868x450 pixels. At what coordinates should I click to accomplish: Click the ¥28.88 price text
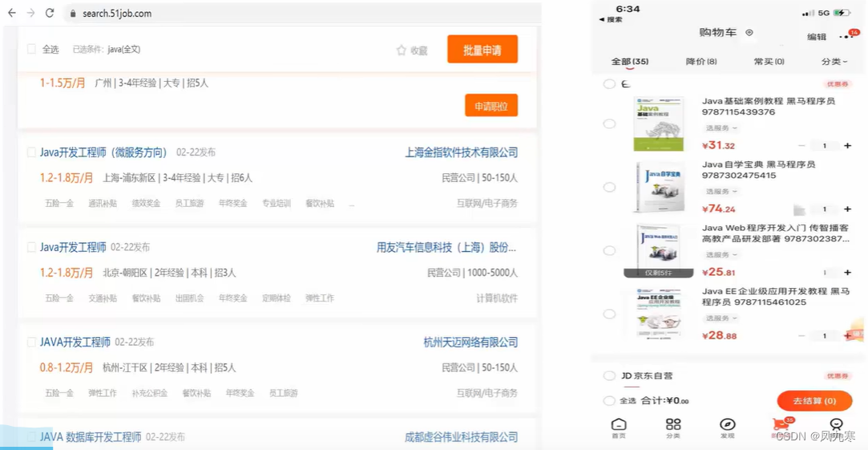719,336
